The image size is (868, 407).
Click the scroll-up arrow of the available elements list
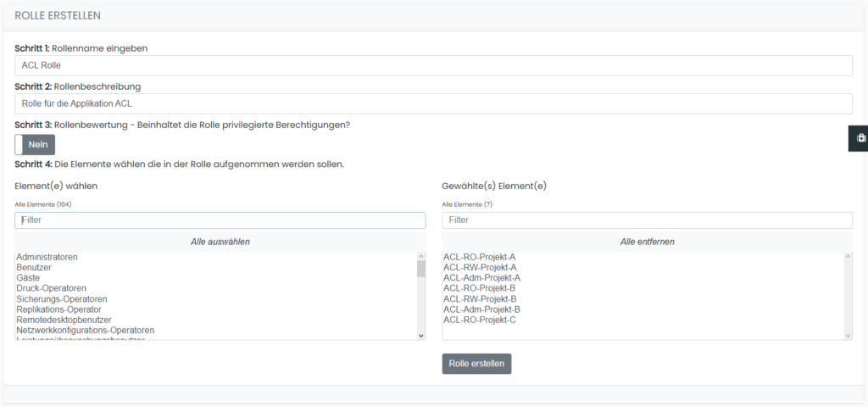[x=420, y=257]
